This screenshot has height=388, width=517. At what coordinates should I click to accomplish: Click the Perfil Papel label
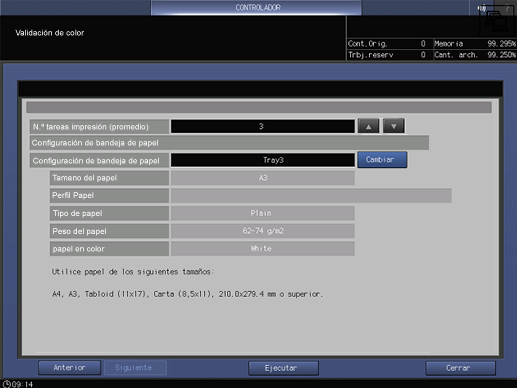[x=109, y=196]
